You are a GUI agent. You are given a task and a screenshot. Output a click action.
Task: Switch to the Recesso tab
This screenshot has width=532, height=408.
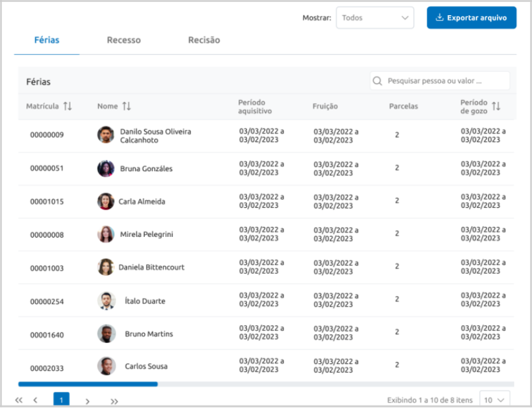124,40
